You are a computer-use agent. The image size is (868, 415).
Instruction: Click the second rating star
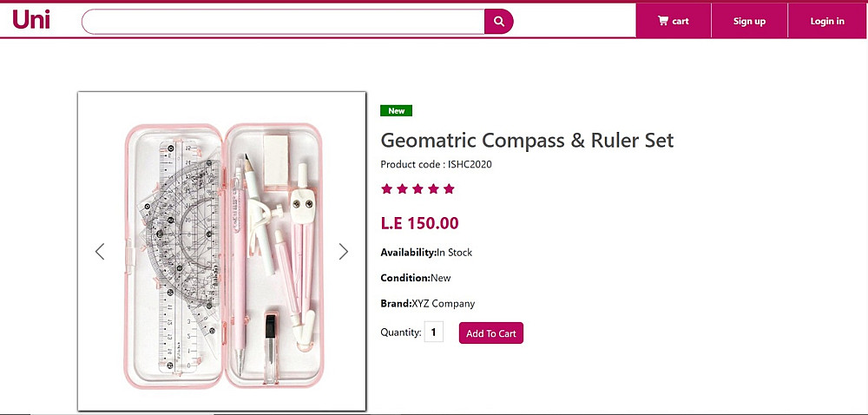point(402,188)
